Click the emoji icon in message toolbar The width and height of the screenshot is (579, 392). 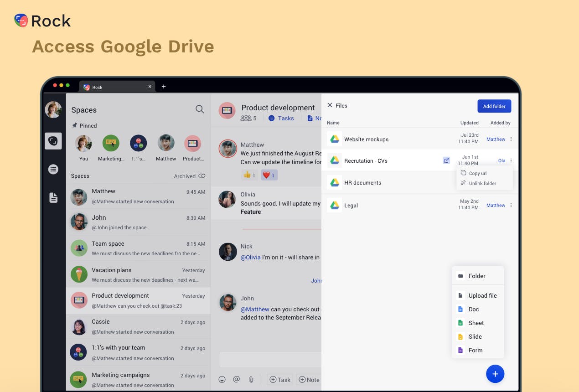(x=222, y=379)
